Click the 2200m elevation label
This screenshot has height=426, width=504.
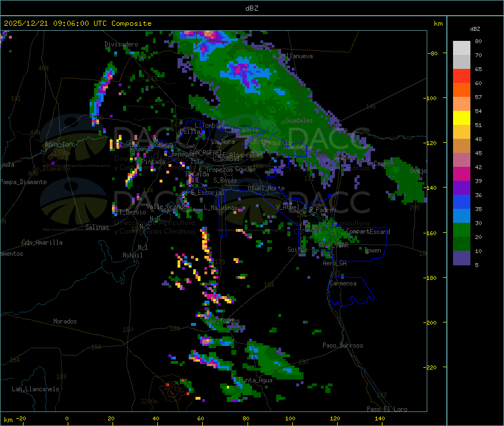149,401
